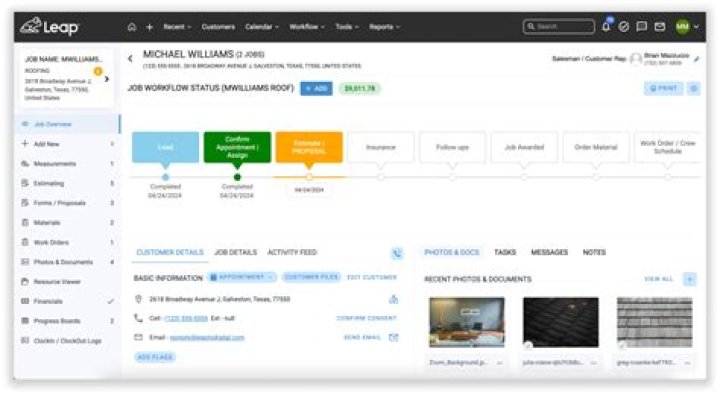Expand the Recent dropdown menu
720x395 pixels.
[x=177, y=27]
